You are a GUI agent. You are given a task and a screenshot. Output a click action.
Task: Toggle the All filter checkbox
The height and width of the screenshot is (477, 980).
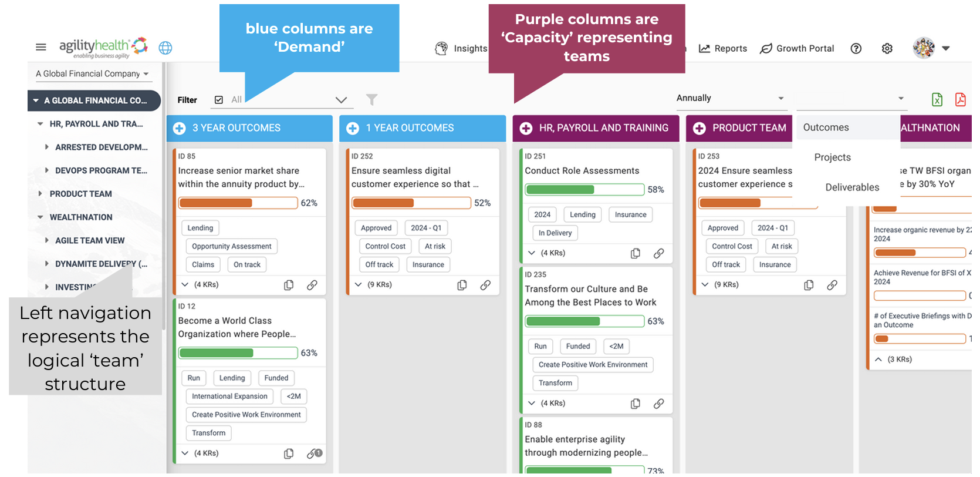point(219,100)
